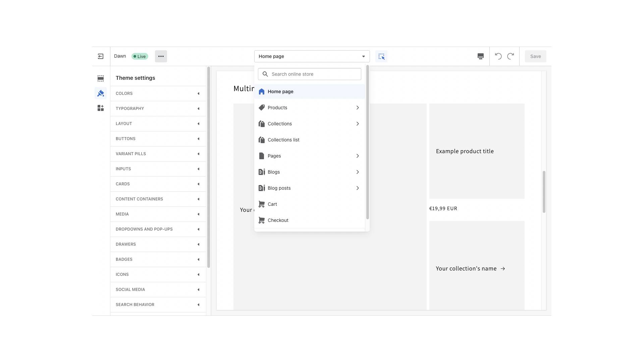Choose Cart from the template list
This screenshot has width=644, height=362.
pos(310,204)
